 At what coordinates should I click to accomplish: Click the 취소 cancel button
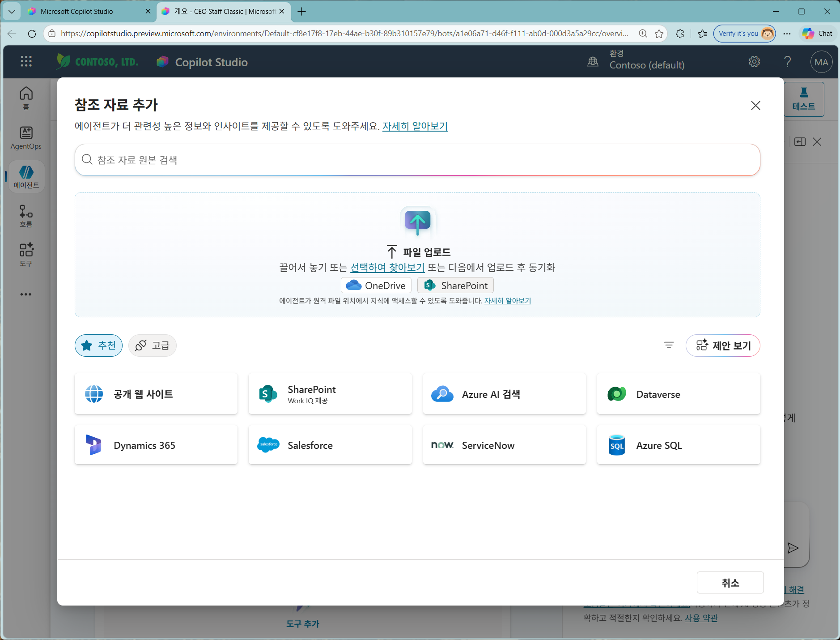pyautogui.click(x=730, y=583)
